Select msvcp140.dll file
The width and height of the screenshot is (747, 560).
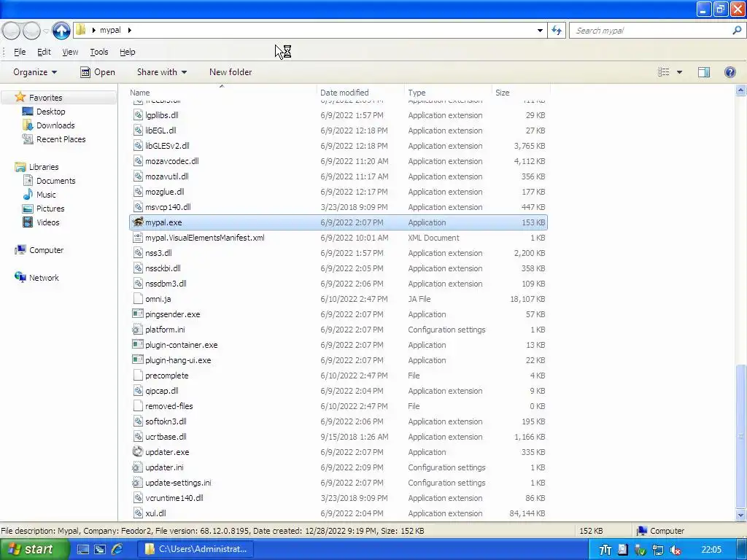pyautogui.click(x=338, y=206)
